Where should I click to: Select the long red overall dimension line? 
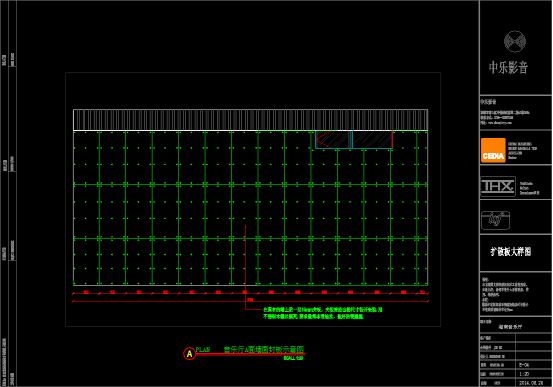(250, 302)
